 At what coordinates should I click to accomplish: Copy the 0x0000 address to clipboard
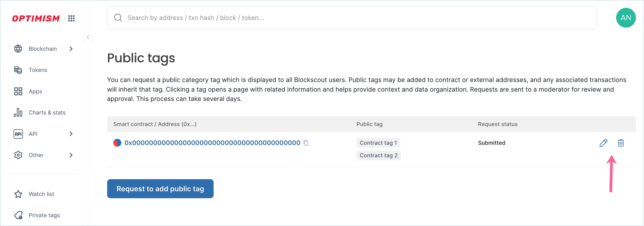coord(306,143)
